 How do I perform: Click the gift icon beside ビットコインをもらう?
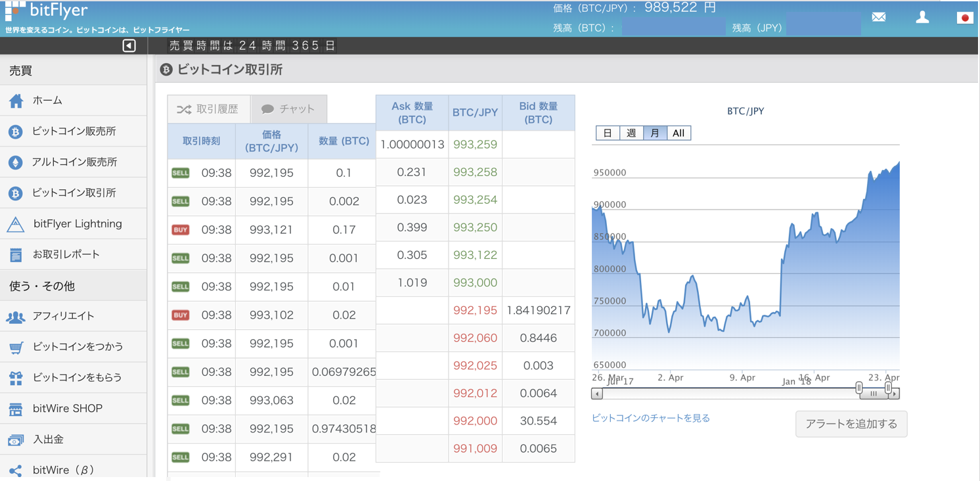click(x=16, y=378)
